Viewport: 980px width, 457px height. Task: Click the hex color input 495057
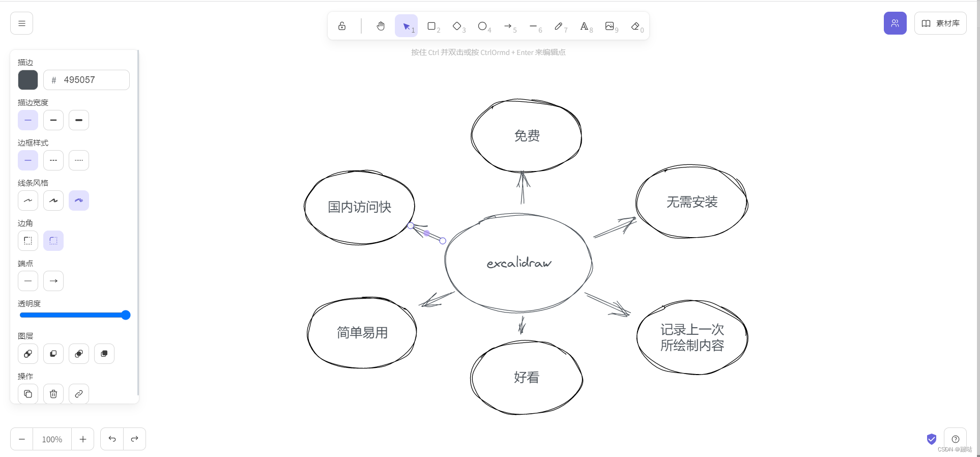coord(87,80)
